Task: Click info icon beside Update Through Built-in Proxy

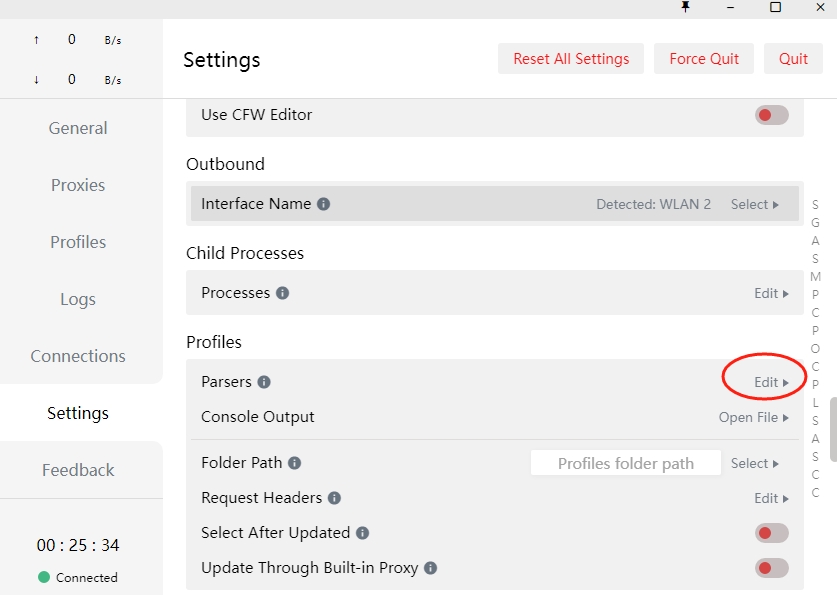Action: click(431, 568)
